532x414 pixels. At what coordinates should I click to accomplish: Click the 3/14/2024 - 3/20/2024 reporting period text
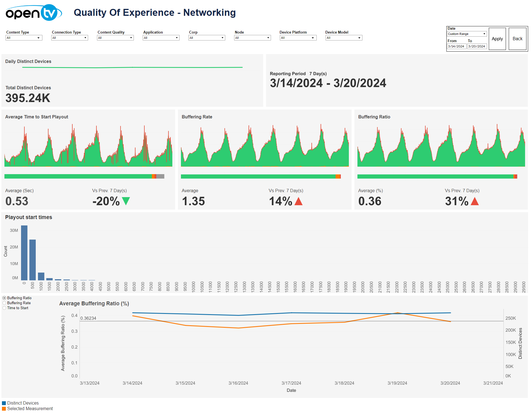coord(328,83)
